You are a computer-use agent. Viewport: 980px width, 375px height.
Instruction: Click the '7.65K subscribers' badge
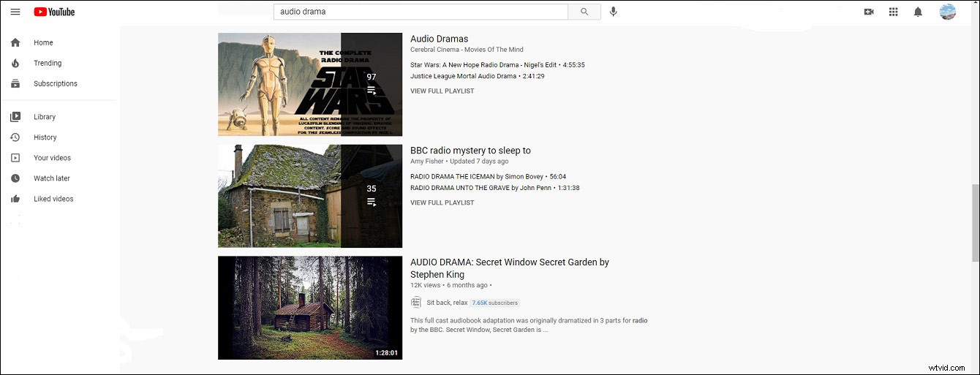[x=495, y=303]
